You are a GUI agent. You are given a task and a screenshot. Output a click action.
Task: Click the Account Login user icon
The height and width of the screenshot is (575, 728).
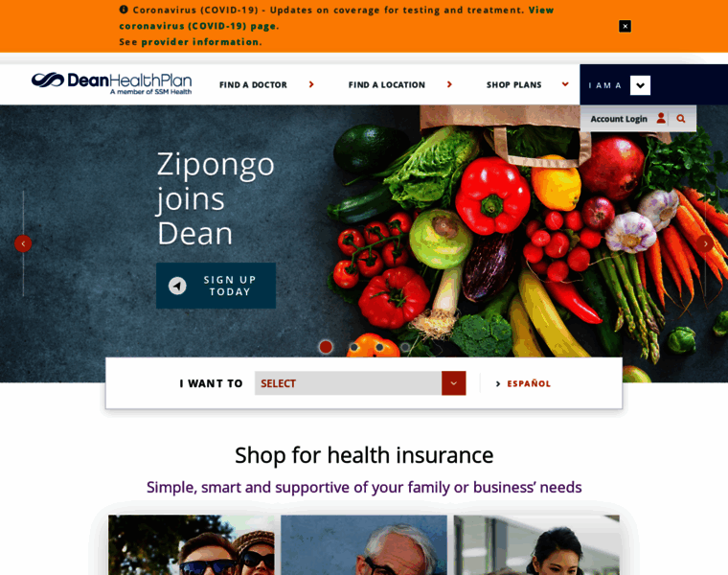click(661, 119)
